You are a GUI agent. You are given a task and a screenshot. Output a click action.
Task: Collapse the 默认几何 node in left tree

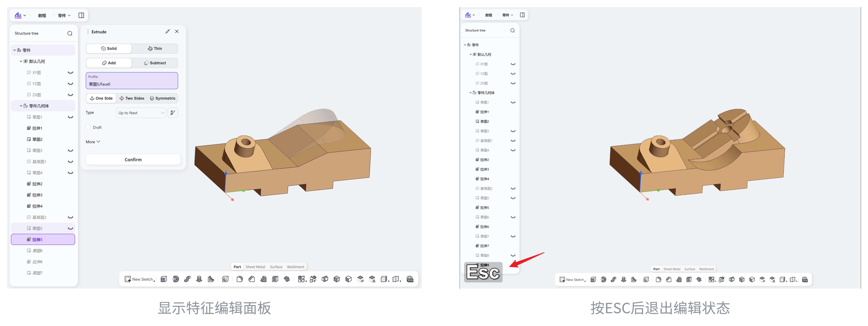coord(21,61)
